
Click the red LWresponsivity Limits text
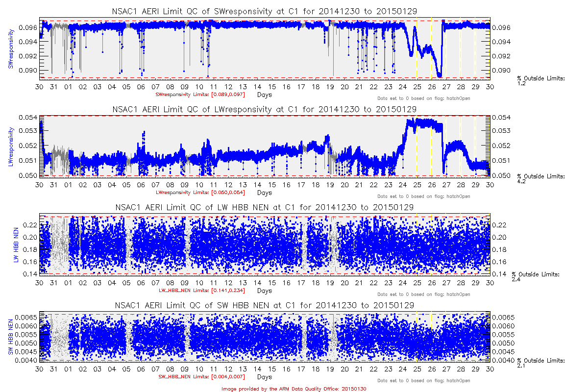pos(200,192)
